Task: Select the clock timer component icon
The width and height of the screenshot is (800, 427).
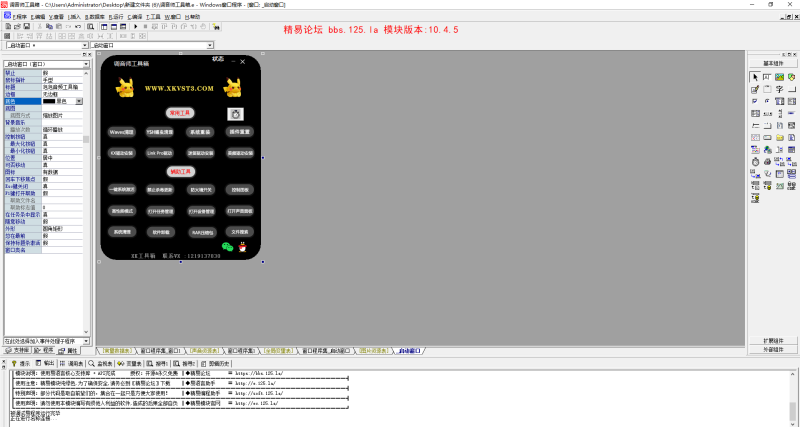Action: coord(755,162)
